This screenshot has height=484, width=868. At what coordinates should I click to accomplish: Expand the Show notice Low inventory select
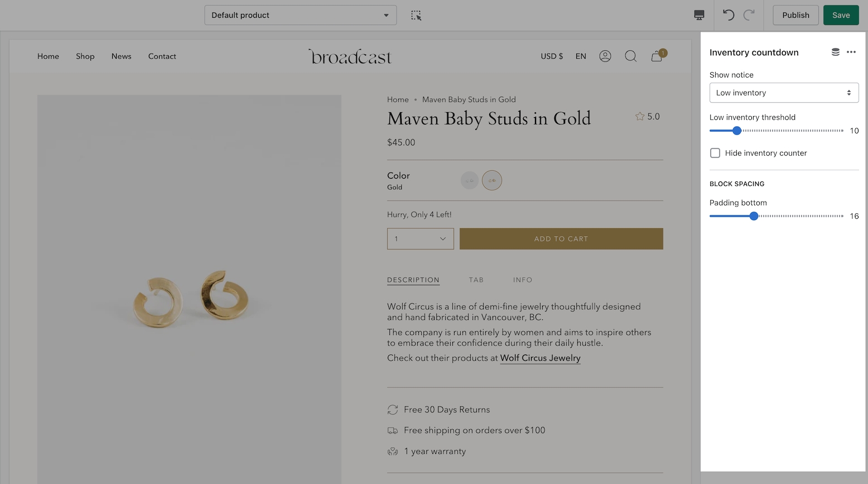(784, 93)
